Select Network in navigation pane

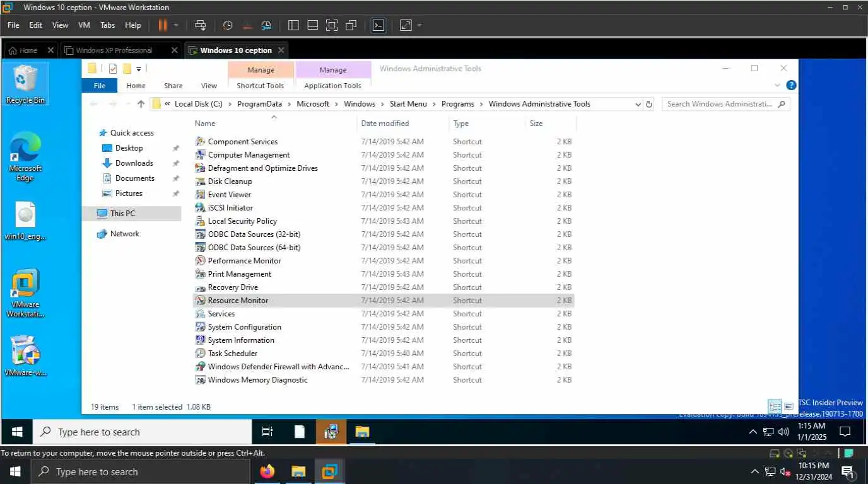tap(125, 234)
